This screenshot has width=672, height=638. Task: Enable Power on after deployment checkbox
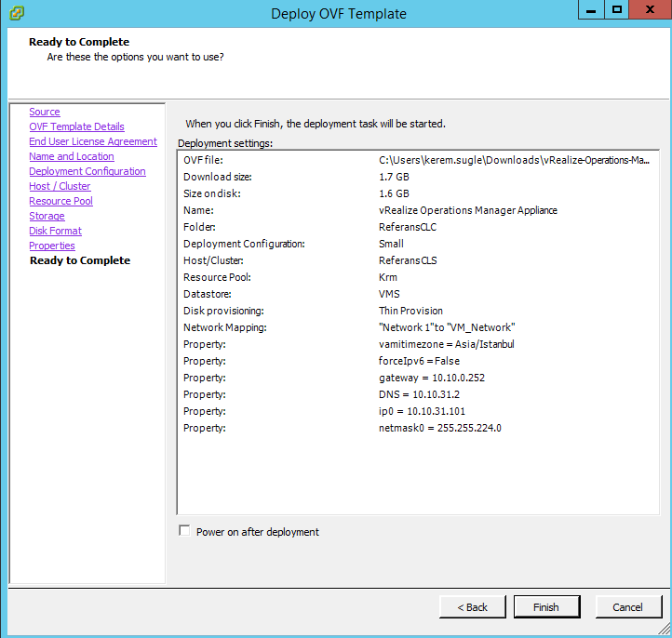click(184, 531)
